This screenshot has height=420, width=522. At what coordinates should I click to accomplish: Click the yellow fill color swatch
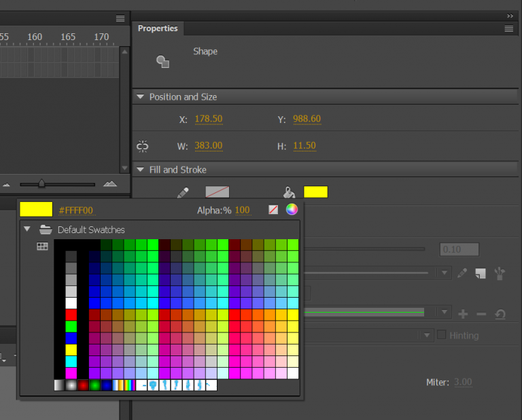pyautogui.click(x=315, y=192)
